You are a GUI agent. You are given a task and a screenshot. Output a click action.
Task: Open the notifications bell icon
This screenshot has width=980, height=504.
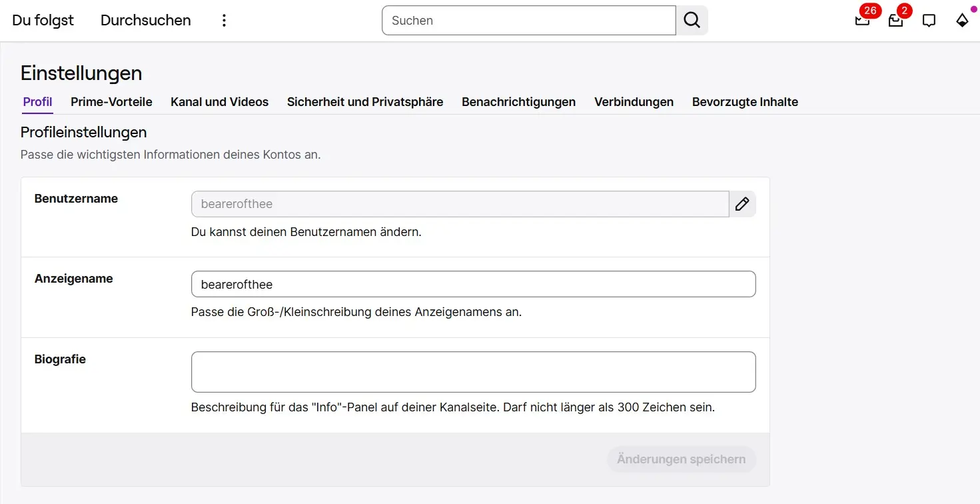pyautogui.click(x=962, y=21)
